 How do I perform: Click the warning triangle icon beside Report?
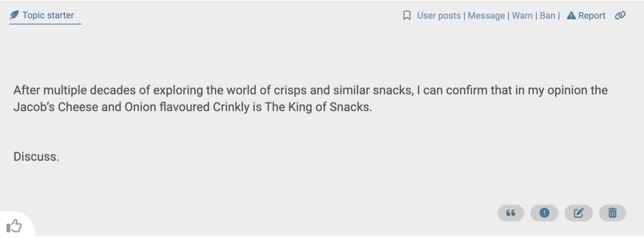[571, 16]
